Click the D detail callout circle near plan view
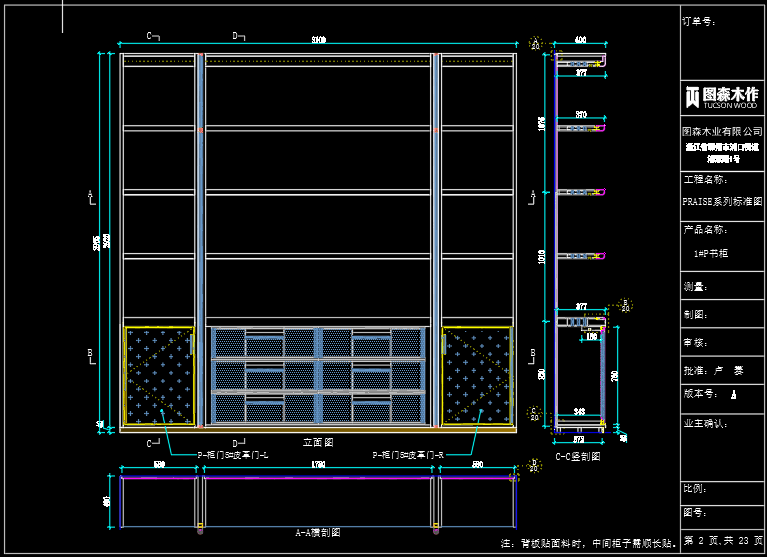This screenshot has width=767, height=557. 534,465
